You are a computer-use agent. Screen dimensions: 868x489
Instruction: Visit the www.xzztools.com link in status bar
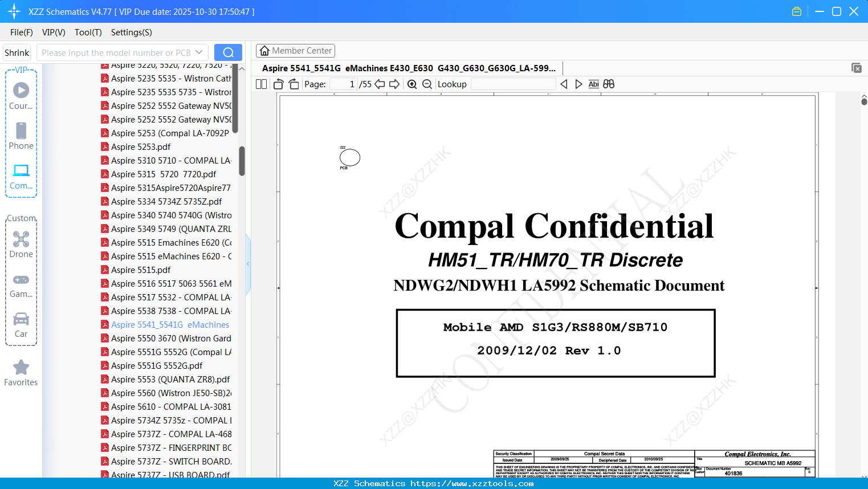(x=472, y=483)
